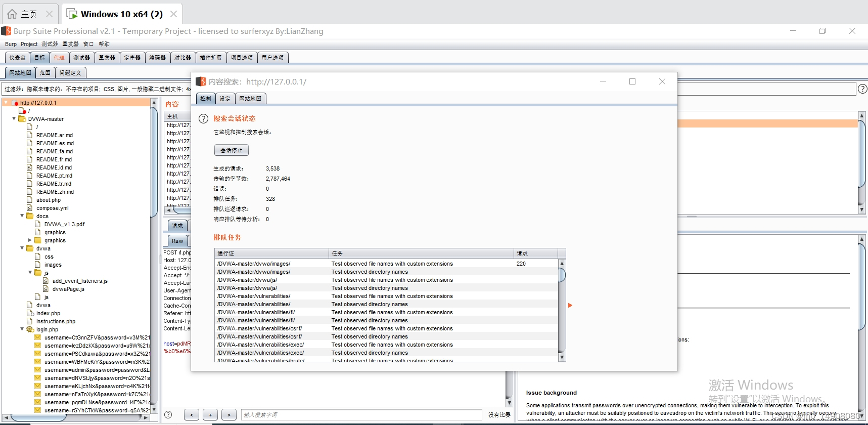
Task: Click the script icon of compose.yml
Action: coord(30,208)
